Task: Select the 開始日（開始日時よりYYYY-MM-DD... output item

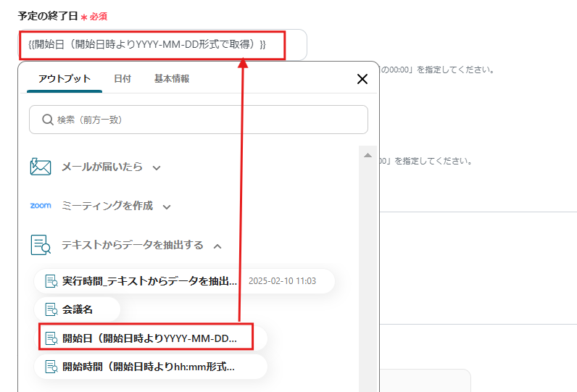Action: pos(151,338)
